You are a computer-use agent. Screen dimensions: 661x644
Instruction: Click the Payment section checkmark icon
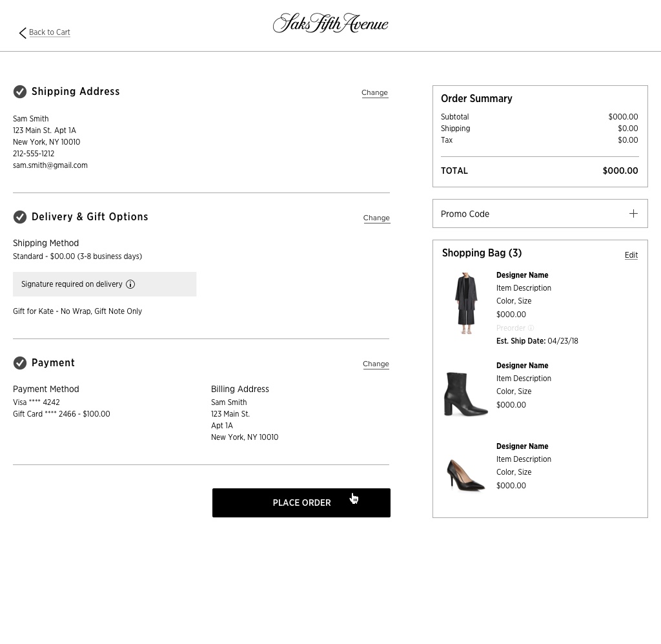[x=20, y=363]
